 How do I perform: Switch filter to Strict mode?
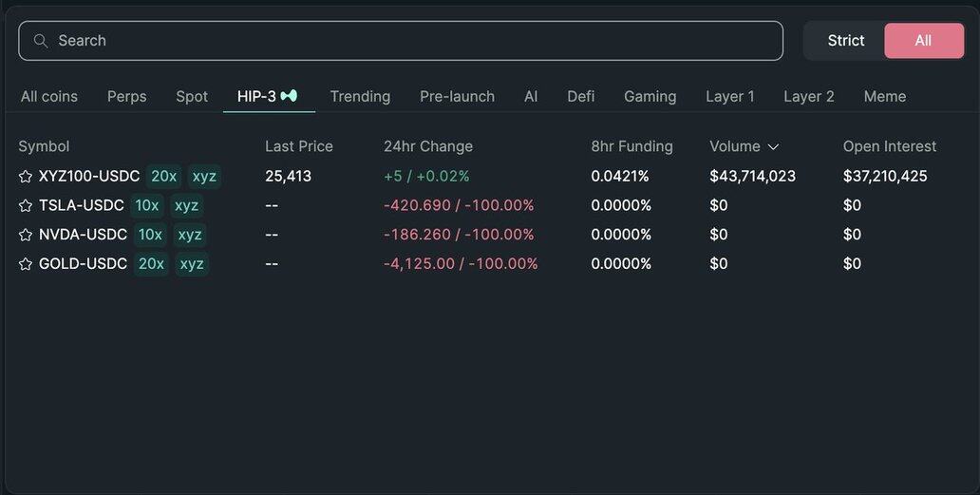pyautogui.click(x=845, y=41)
